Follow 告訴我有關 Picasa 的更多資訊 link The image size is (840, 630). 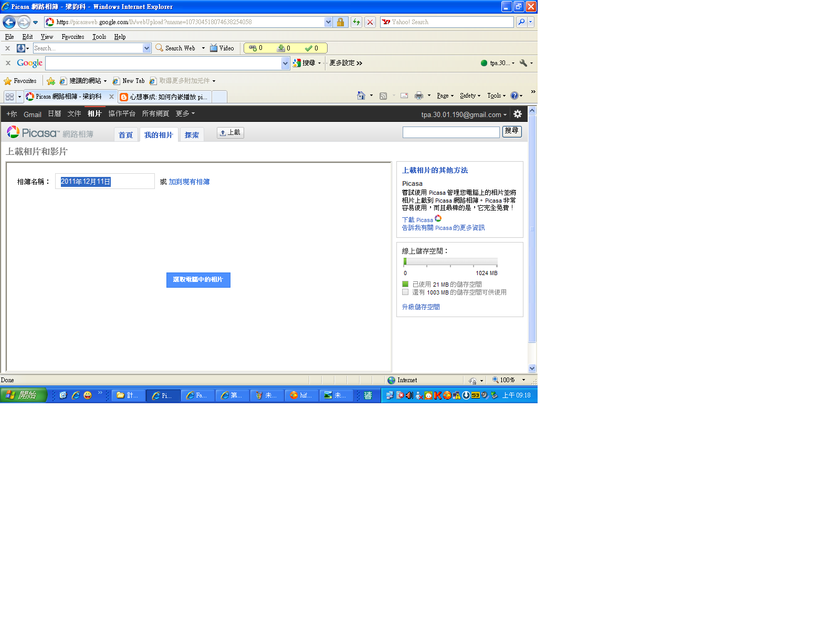tap(443, 228)
